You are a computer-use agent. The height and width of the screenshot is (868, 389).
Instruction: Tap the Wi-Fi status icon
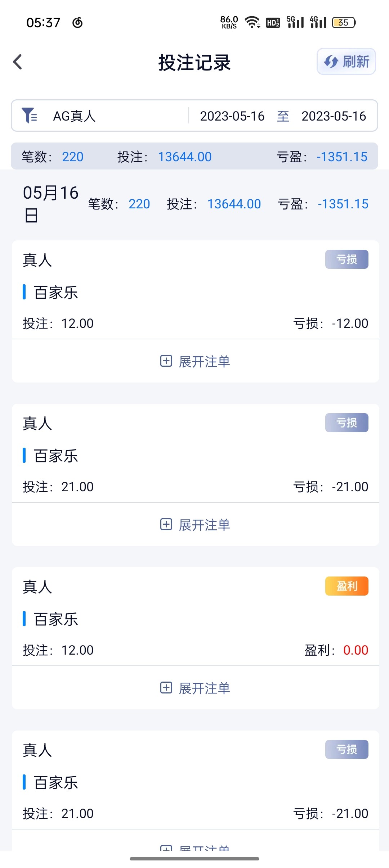(x=252, y=22)
